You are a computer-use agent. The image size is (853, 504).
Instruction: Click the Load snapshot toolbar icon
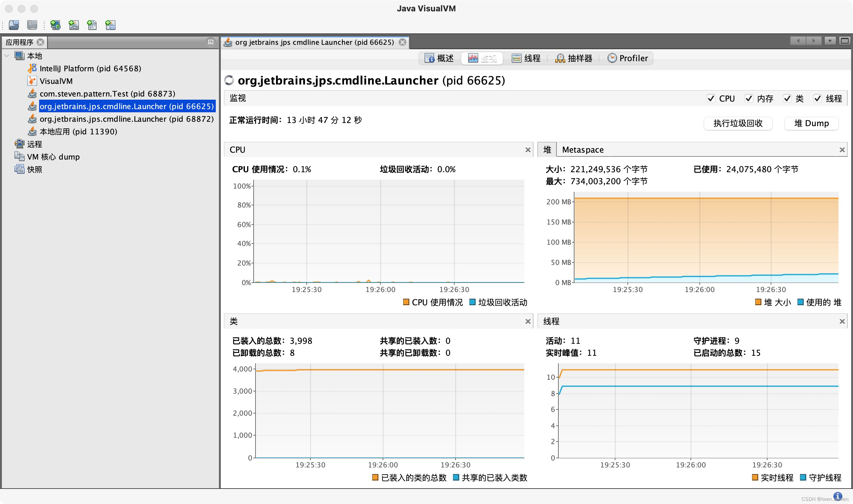[14, 25]
